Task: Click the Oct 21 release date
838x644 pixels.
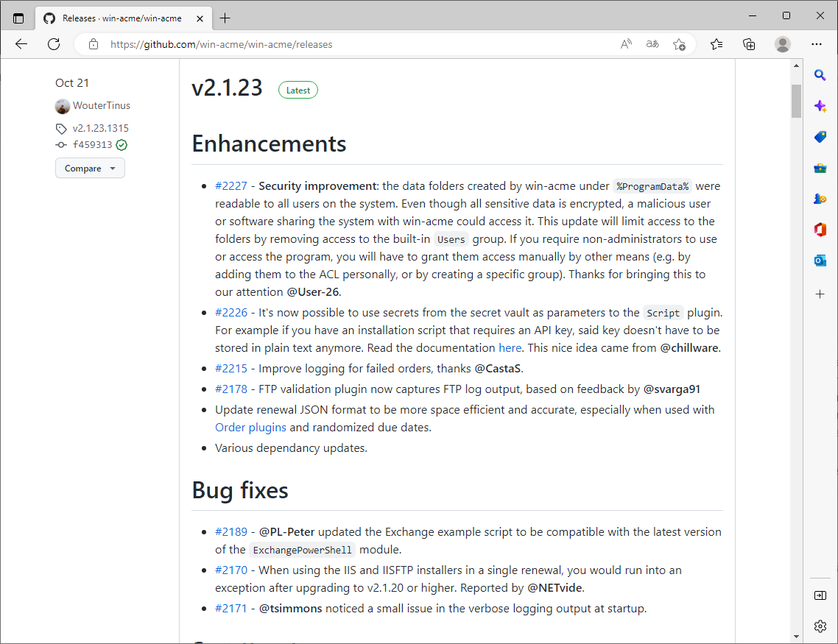Action: 72,82
